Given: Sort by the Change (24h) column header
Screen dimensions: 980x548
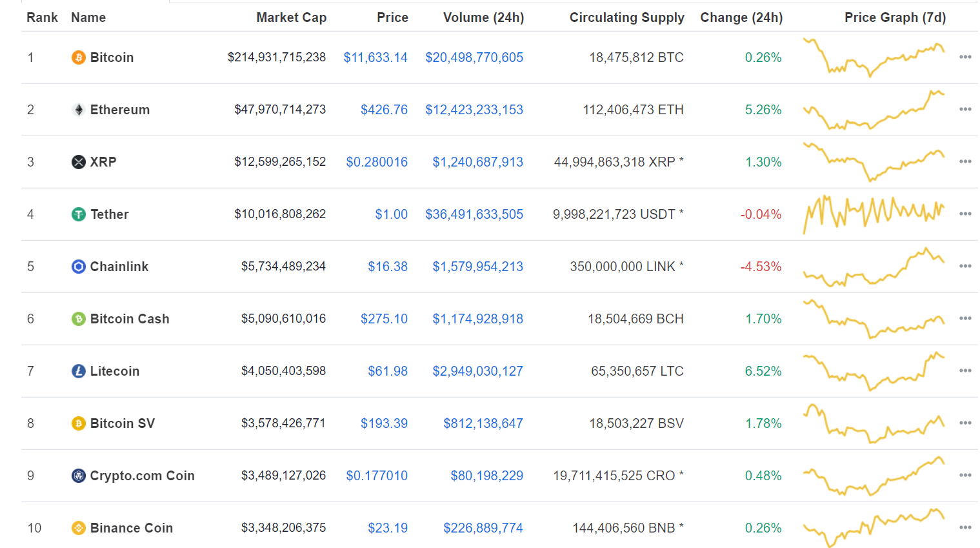Looking at the screenshot, I should coord(741,17).
